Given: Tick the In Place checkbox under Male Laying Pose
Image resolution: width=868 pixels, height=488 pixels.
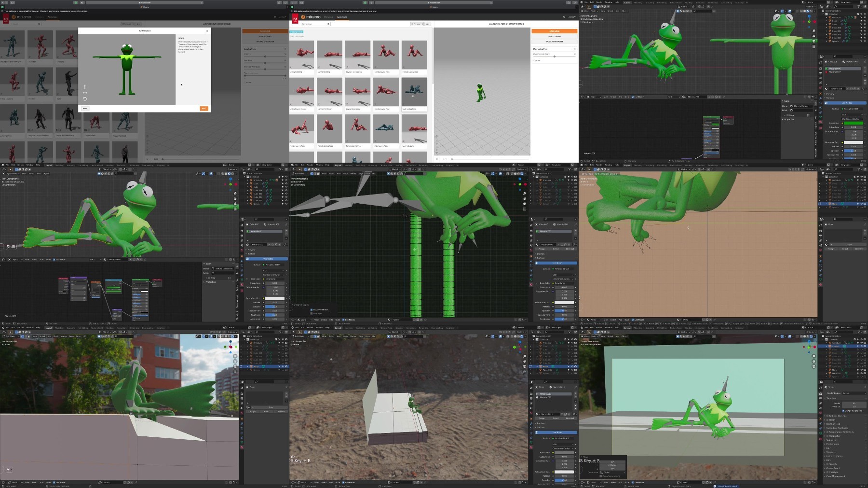Looking at the screenshot, I should pos(534,60).
